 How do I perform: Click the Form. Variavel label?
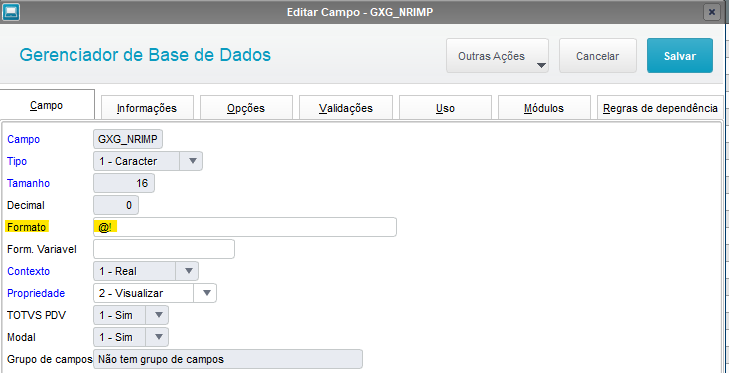pos(42,249)
